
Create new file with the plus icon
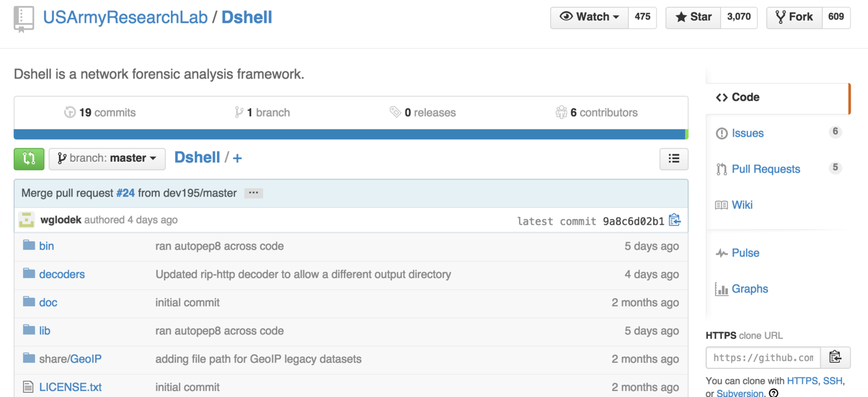click(238, 158)
